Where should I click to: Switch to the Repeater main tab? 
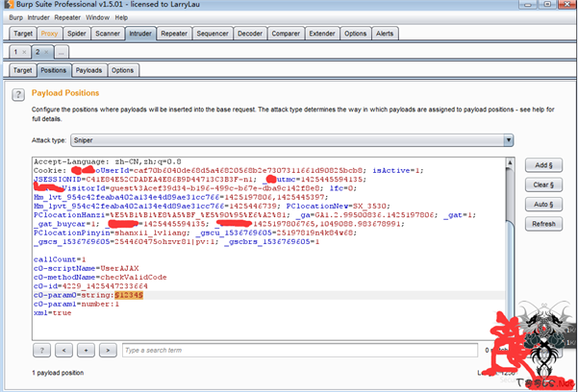point(174,33)
